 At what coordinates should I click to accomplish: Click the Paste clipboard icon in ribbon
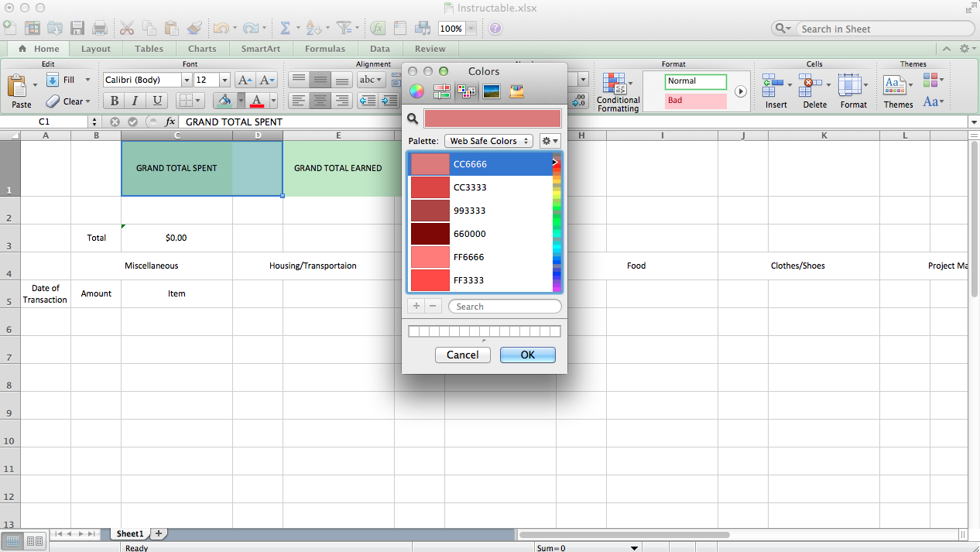pos(19,85)
